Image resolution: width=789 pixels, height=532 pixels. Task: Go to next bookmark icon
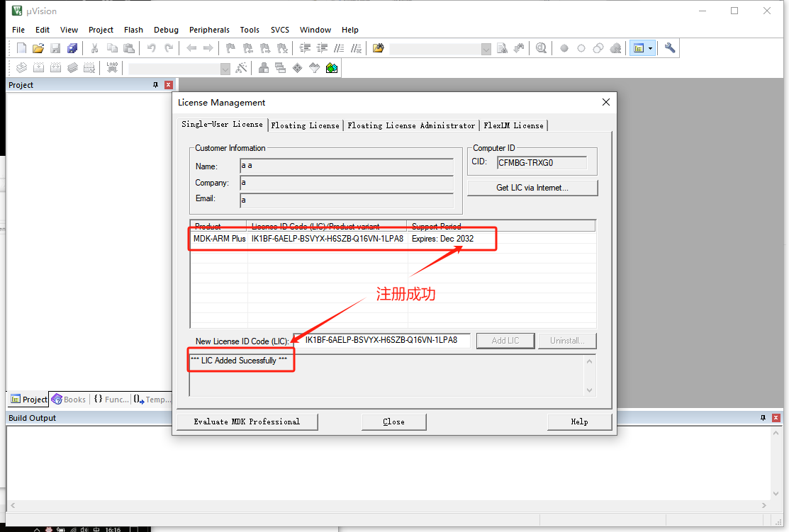265,48
